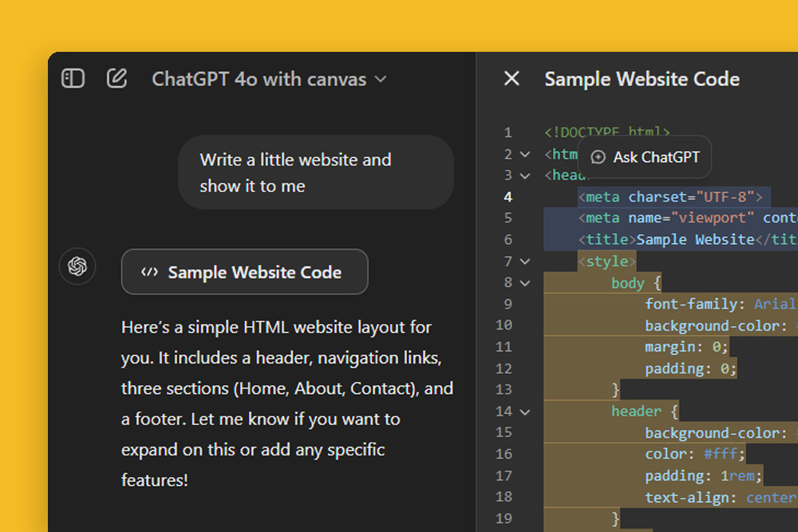Collapse the header rule fold at line 14
The width and height of the screenshot is (798, 532).
[525, 412]
